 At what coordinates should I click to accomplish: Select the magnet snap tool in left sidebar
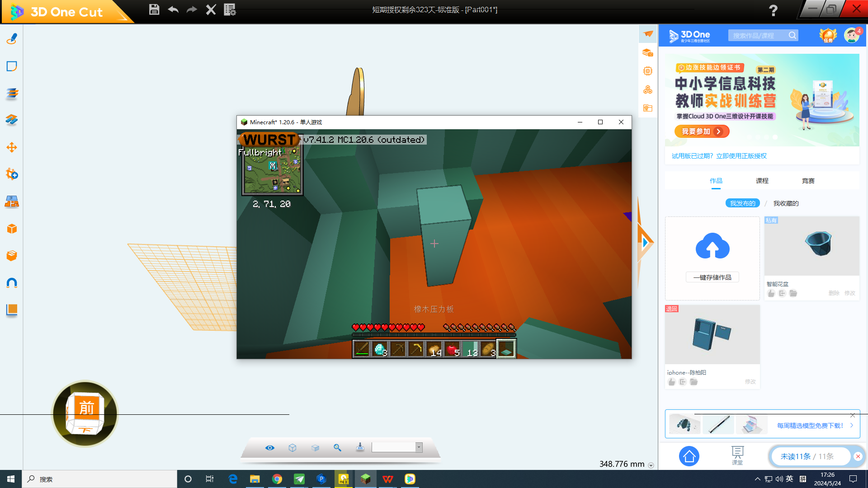pos(12,283)
